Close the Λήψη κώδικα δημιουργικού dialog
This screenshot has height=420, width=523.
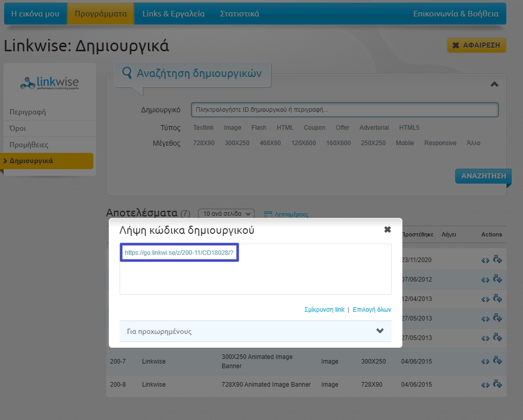(388, 230)
